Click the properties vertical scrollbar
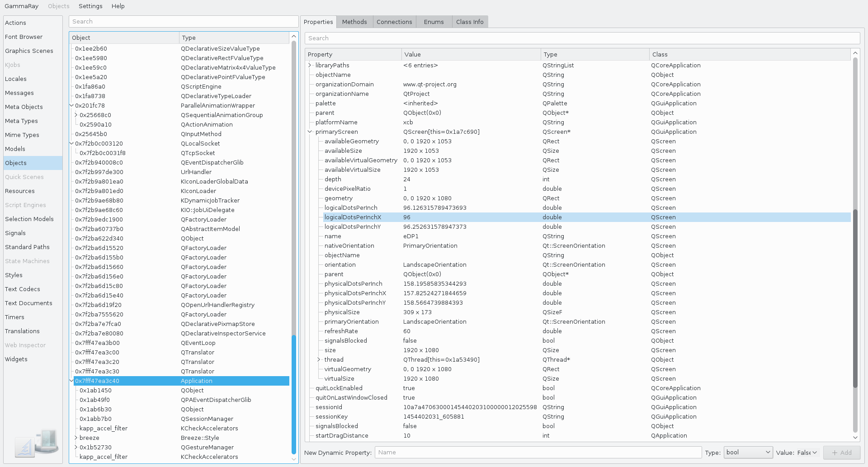This screenshot has height=467, width=868. pyautogui.click(x=855, y=298)
